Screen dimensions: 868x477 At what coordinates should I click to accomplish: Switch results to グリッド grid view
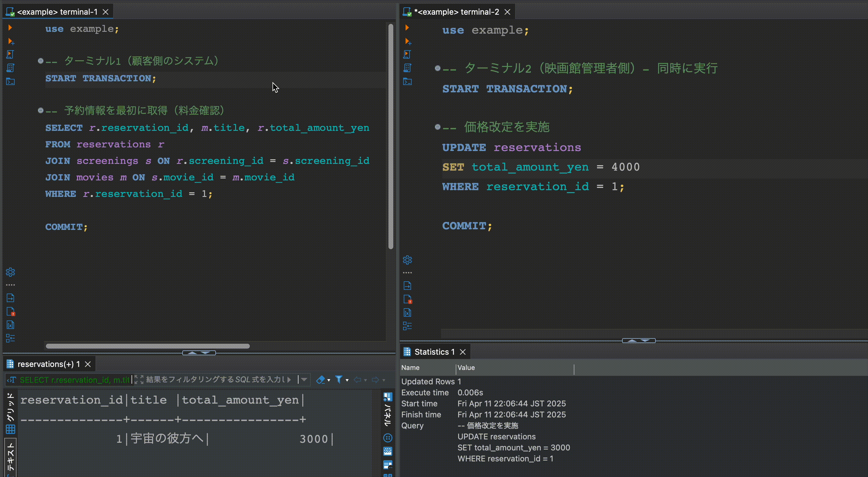tap(10, 413)
